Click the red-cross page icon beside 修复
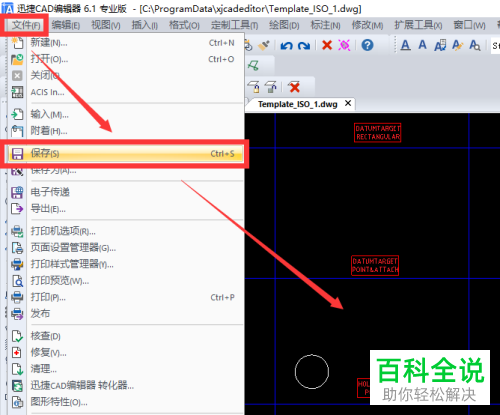 (x=17, y=352)
